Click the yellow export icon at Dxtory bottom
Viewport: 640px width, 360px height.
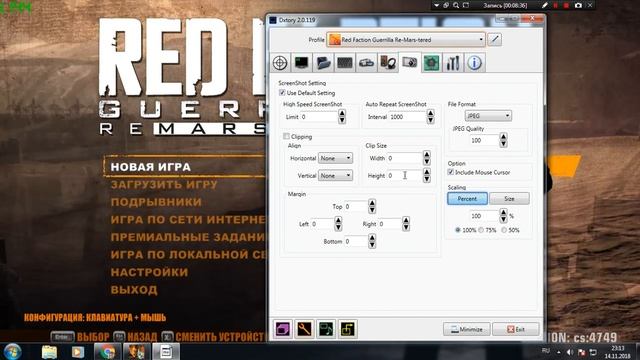pos(347,329)
